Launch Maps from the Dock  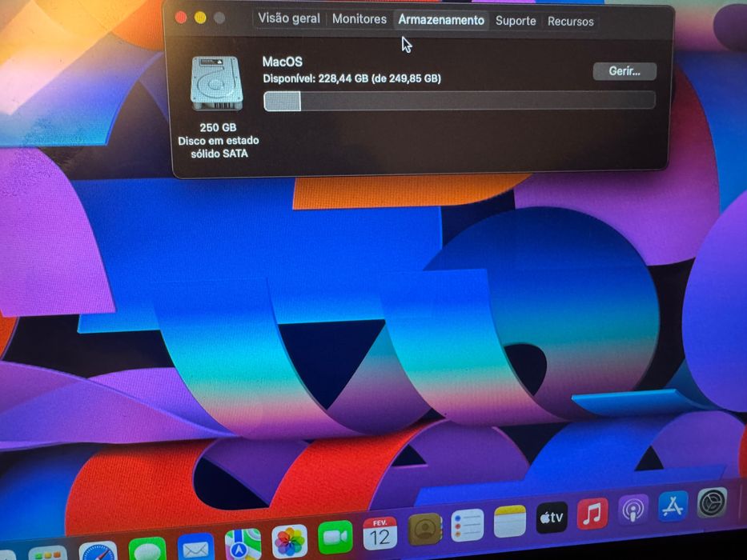[x=243, y=545]
